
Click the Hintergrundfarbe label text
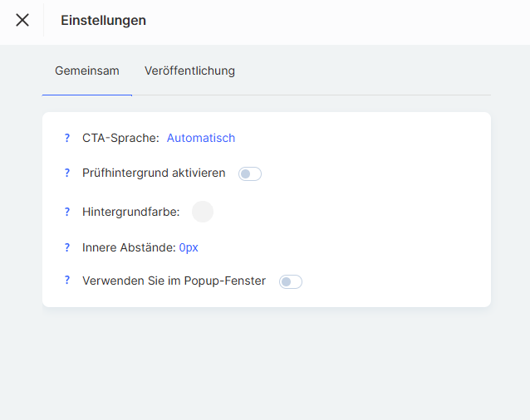click(131, 212)
